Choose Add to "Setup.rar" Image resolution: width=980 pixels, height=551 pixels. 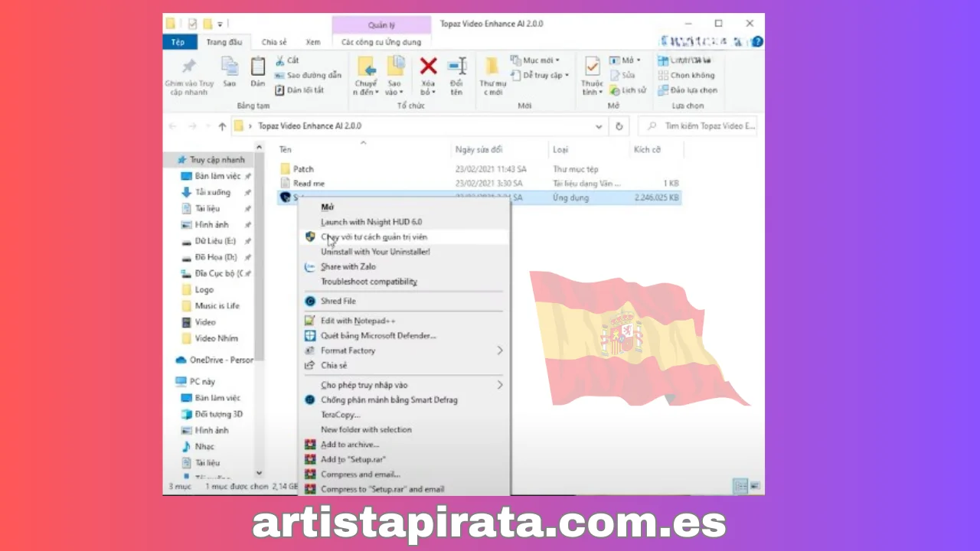pos(353,459)
